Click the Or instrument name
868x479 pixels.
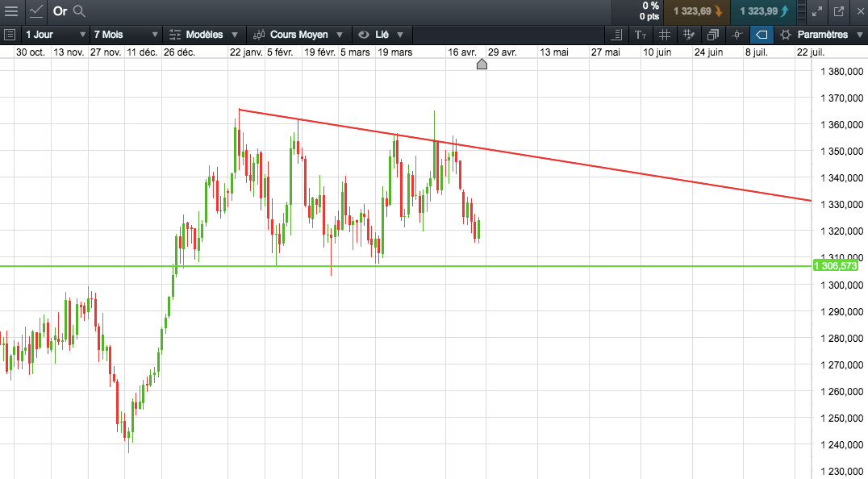pos(60,11)
